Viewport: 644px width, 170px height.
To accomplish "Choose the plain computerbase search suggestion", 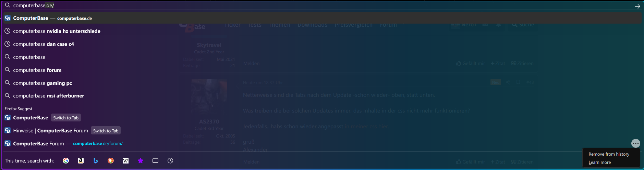I will click(322, 57).
